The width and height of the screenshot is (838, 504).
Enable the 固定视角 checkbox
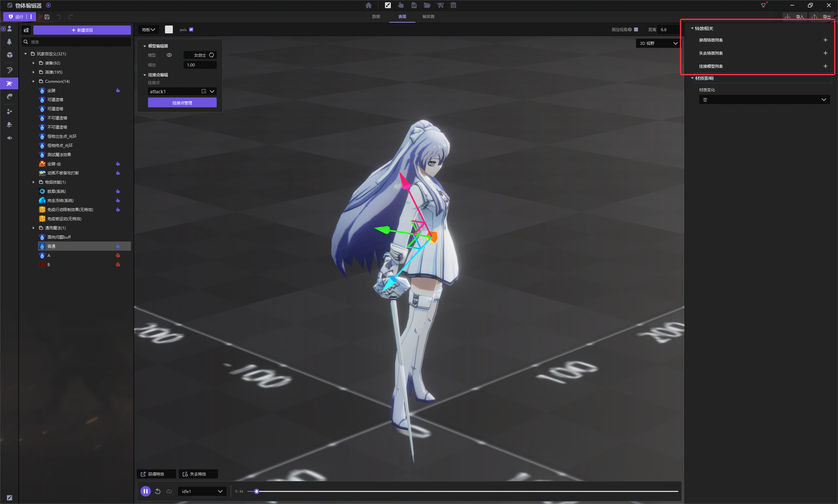point(636,29)
